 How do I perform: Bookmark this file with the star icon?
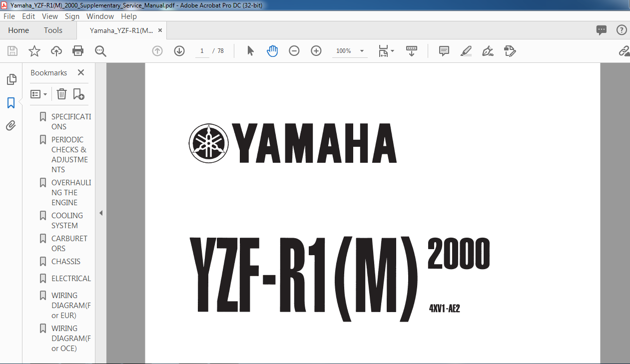pos(34,51)
